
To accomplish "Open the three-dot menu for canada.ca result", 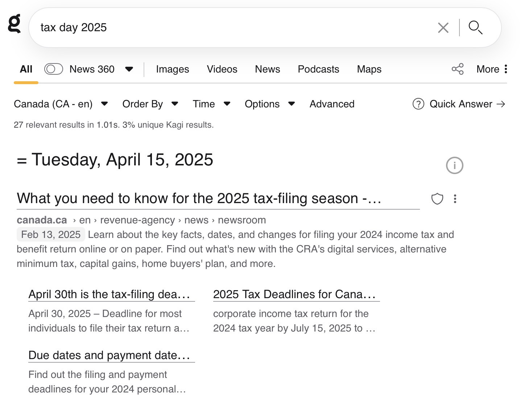I will coord(455,199).
